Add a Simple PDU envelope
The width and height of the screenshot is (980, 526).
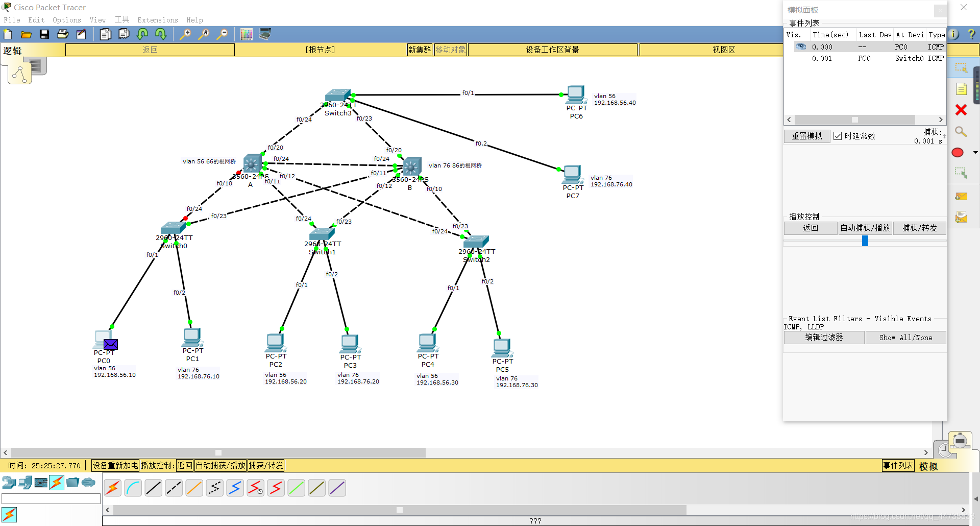[x=961, y=197]
